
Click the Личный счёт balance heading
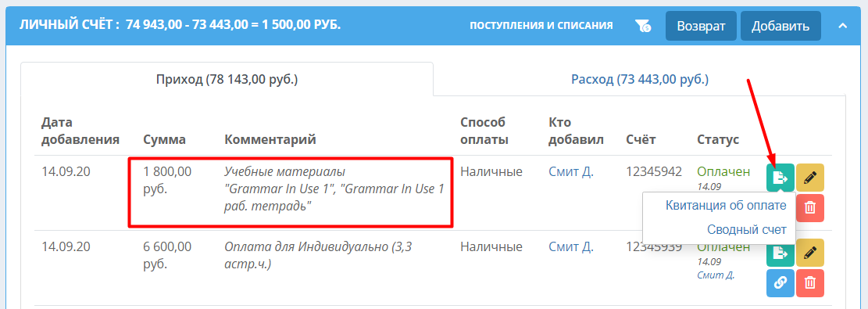(180, 26)
